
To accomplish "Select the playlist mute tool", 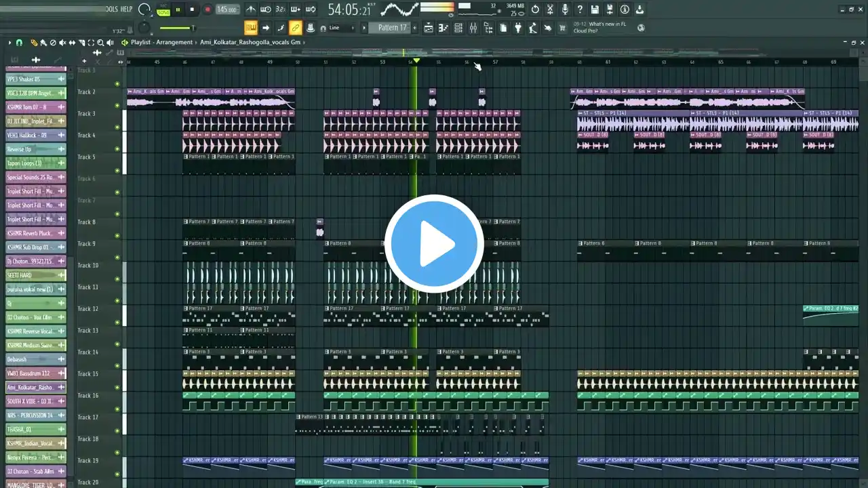I will pyautogui.click(x=62, y=43).
